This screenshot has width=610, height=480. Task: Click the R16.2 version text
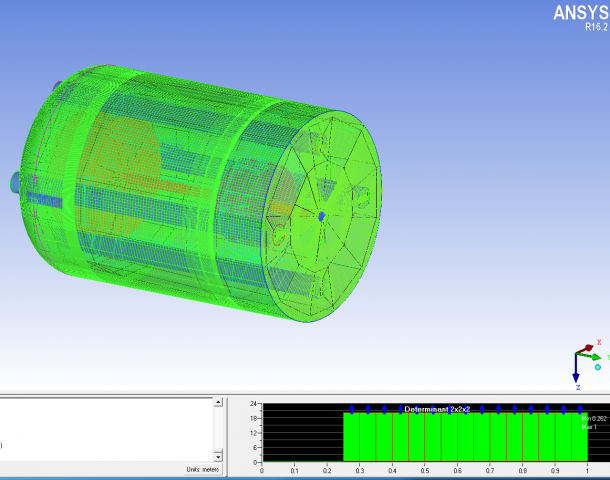click(594, 28)
